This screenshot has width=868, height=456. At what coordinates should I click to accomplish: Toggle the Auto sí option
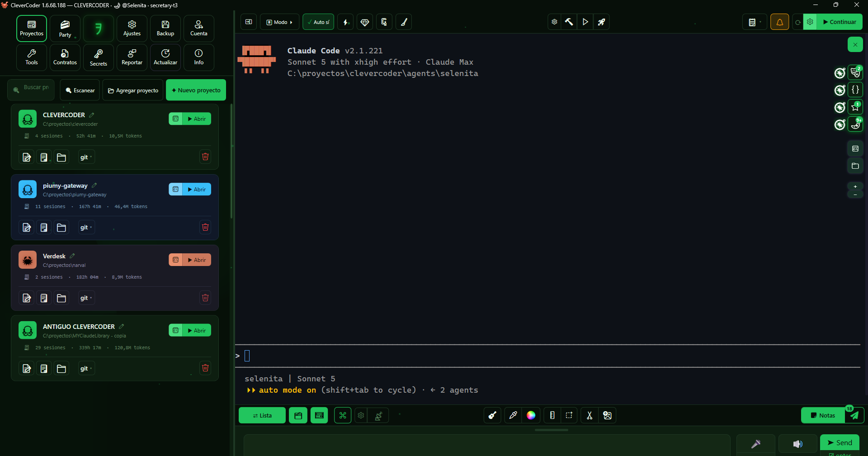pos(318,22)
